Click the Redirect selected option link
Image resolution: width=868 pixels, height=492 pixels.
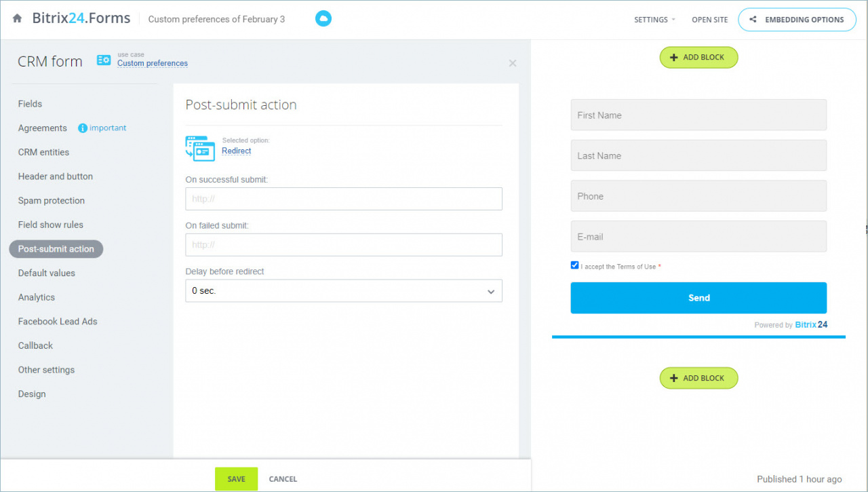click(x=237, y=151)
